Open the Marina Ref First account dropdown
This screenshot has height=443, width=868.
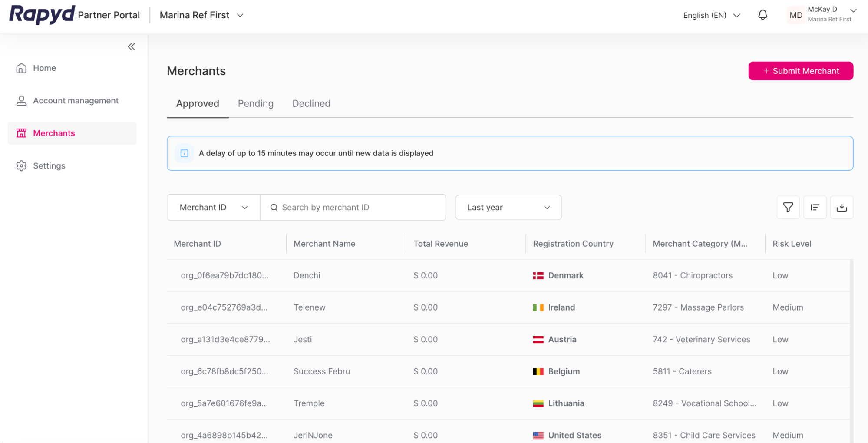point(201,15)
